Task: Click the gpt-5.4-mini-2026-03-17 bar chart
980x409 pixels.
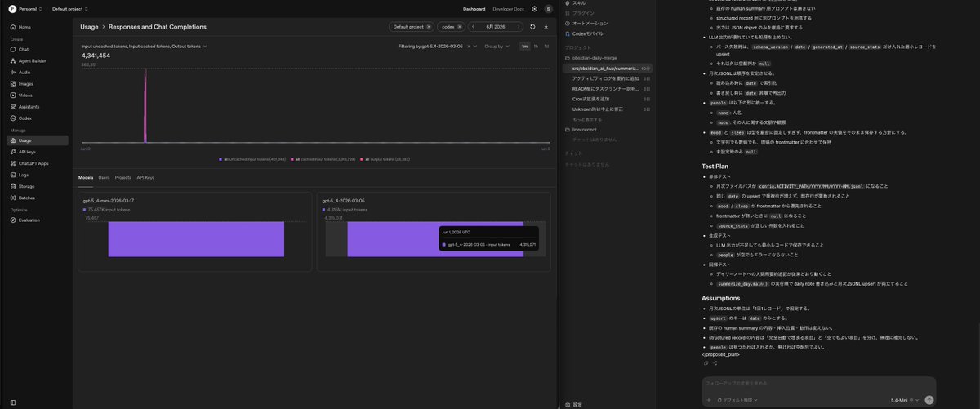Action: pyautogui.click(x=196, y=239)
